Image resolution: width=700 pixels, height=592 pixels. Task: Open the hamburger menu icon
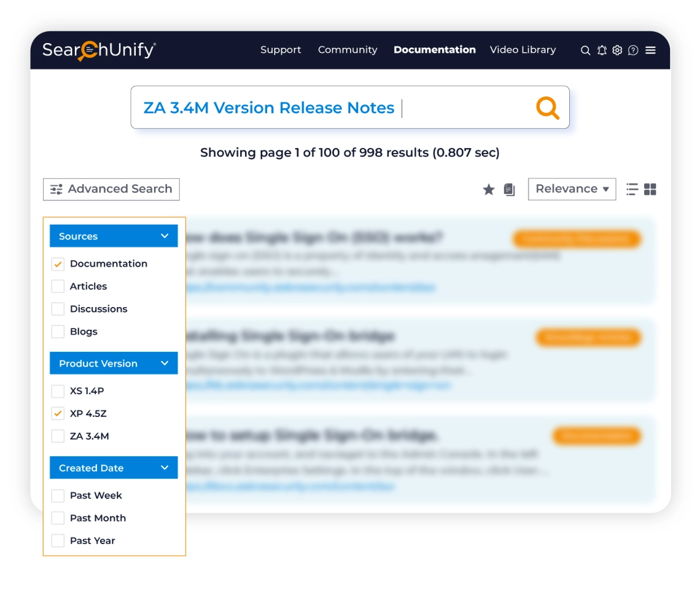(650, 50)
